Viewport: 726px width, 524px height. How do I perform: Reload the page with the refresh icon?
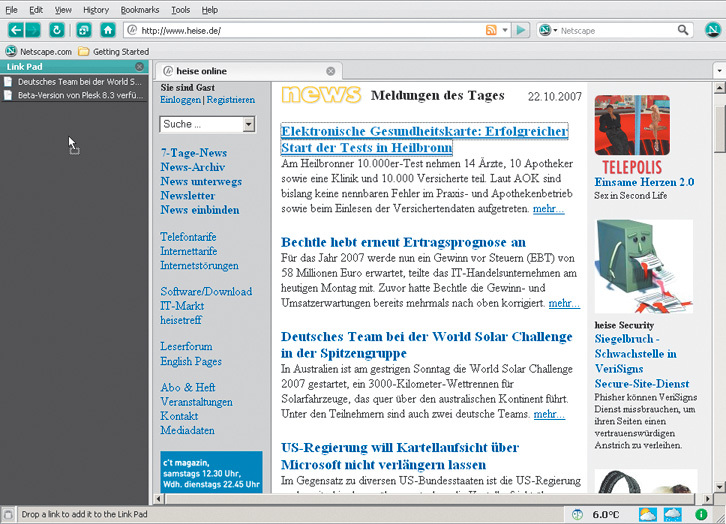56,31
